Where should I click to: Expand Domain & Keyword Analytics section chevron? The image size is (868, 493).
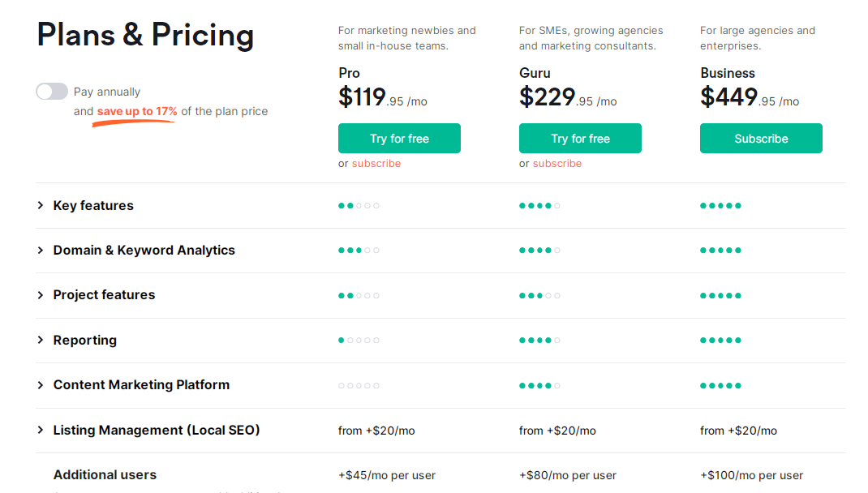pyautogui.click(x=40, y=251)
